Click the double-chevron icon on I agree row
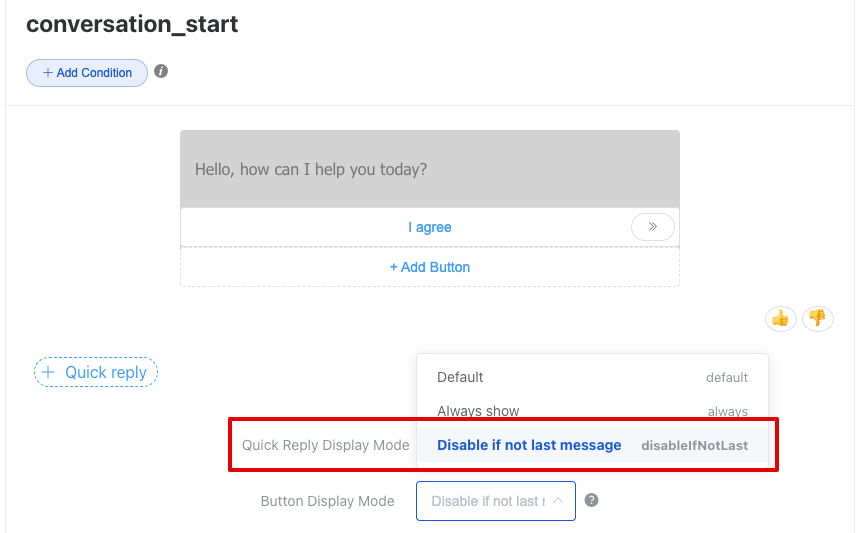Viewport: 860px width, 533px height. (653, 227)
